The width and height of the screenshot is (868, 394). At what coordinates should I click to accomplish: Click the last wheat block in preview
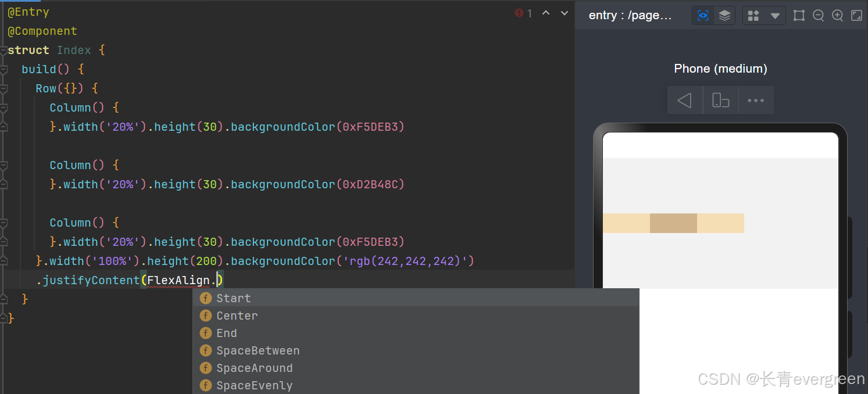click(720, 223)
